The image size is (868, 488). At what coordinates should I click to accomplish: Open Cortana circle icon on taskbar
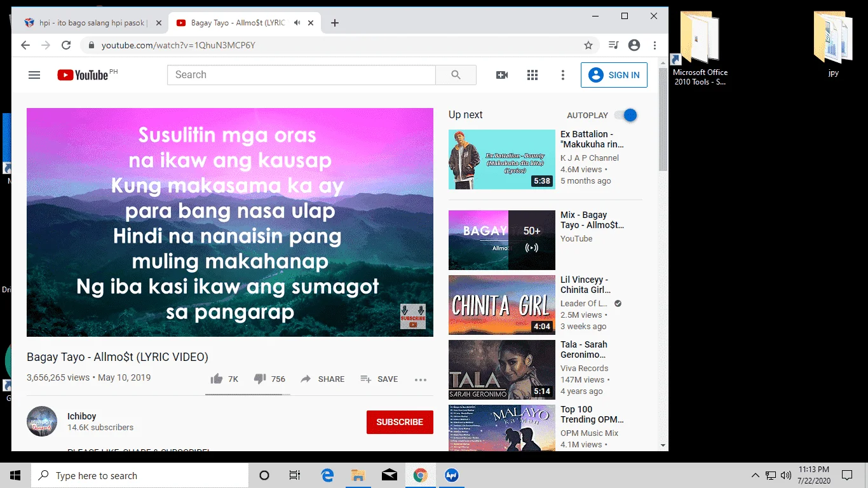[264, 475]
